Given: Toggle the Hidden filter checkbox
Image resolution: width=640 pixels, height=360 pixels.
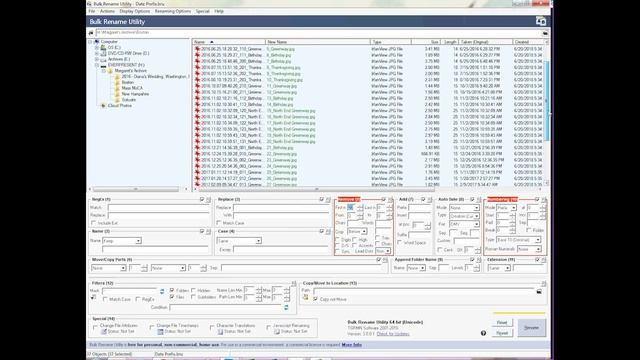Looking at the screenshot, I should click(193, 290).
